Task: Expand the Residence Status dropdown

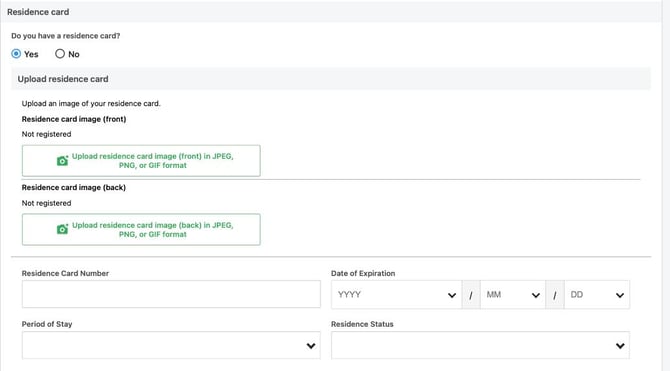Action: click(x=480, y=345)
